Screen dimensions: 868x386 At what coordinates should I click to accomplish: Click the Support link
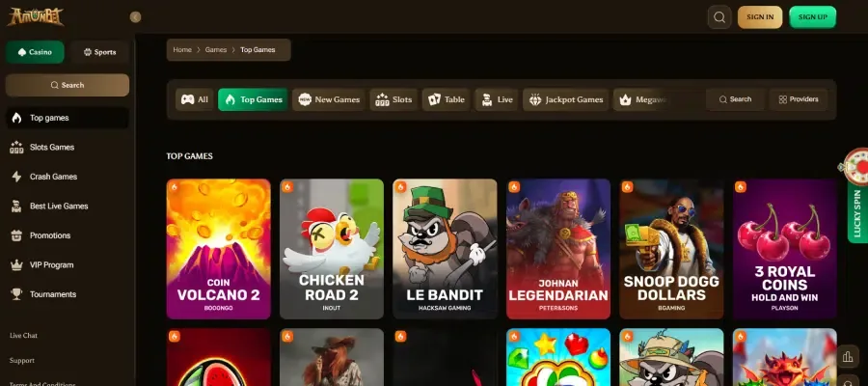pos(21,361)
